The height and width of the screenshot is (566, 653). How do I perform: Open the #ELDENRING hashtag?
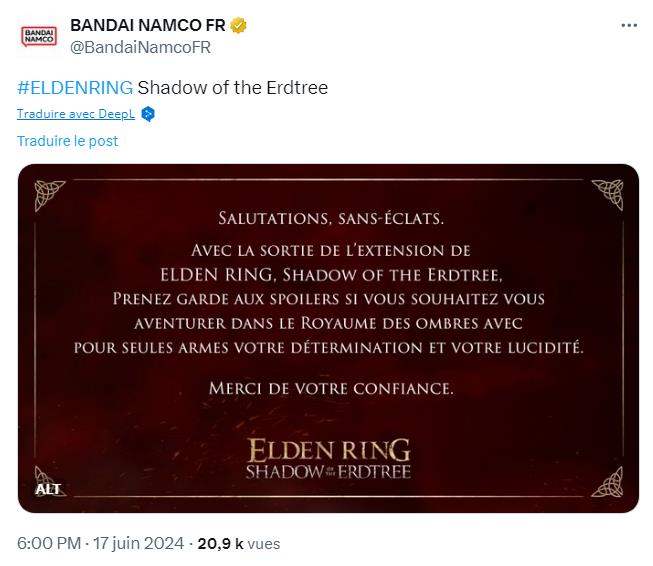tap(75, 88)
